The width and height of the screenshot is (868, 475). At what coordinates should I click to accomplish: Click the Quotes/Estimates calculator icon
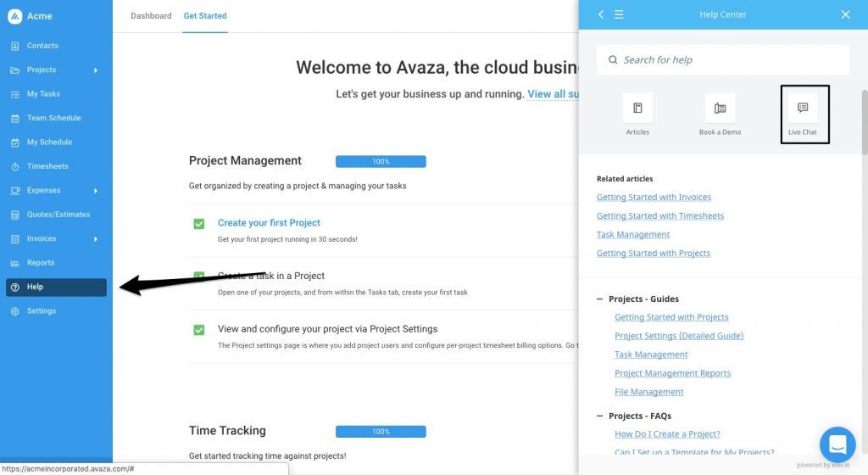(x=15, y=215)
